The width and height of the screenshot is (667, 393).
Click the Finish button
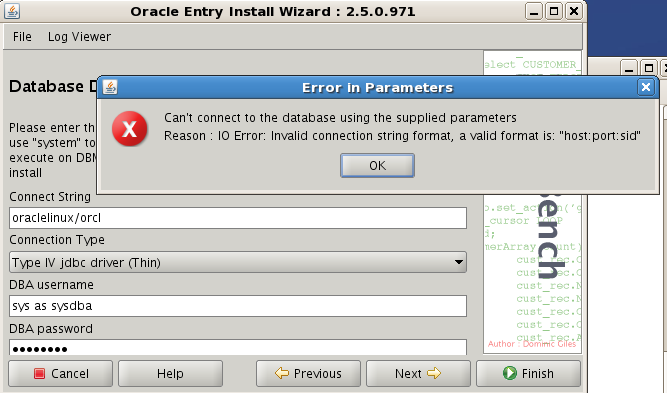pos(528,373)
